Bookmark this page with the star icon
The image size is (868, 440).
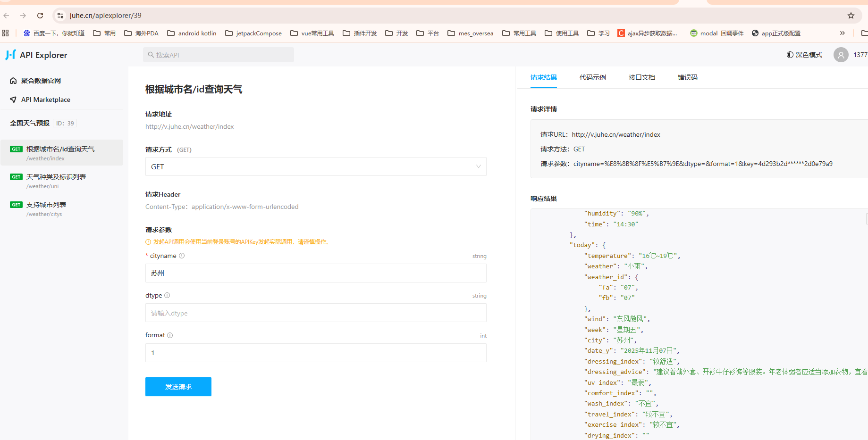pyautogui.click(x=851, y=16)
